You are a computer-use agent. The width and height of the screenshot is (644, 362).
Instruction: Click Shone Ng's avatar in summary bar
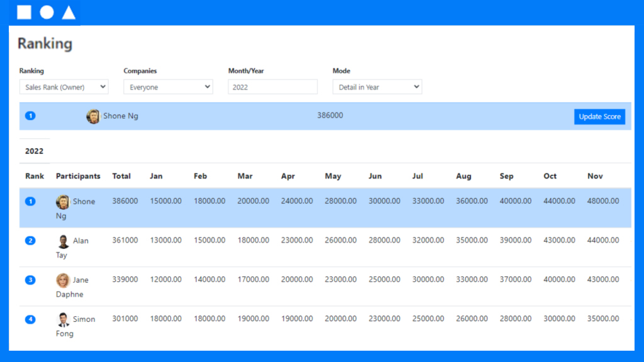click(93, 116)
